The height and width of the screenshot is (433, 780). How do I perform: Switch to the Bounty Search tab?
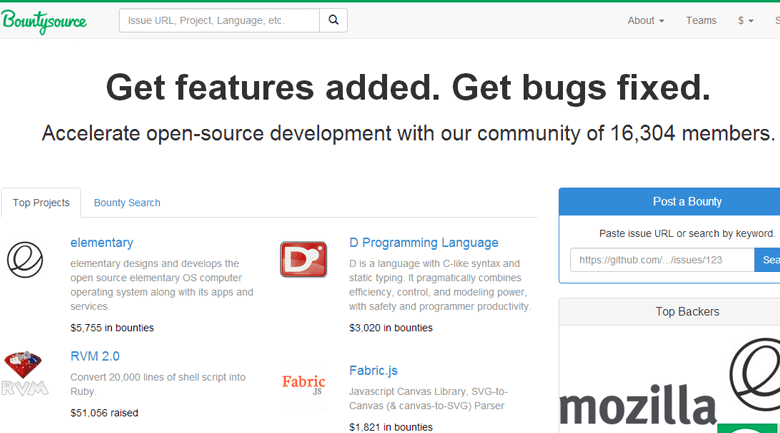tap(127, 203)
